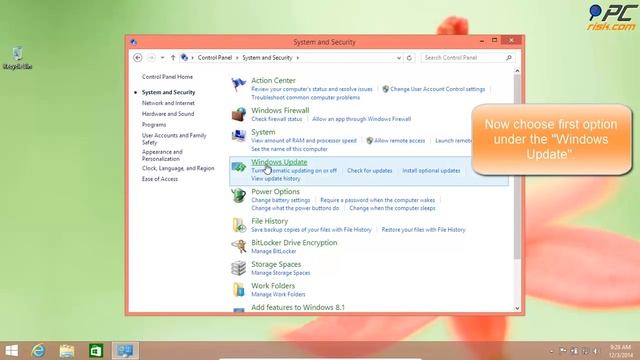Refresh the Control Panel view

point(409,58)
